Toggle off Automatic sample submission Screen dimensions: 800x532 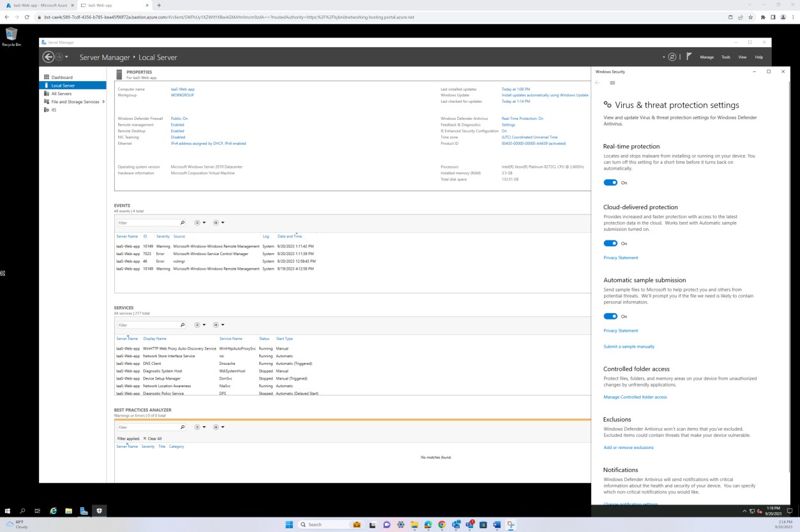(610, 316)
